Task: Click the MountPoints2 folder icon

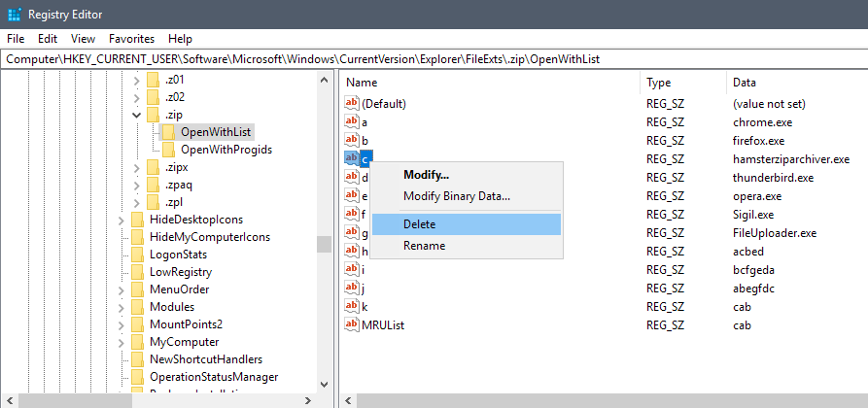Action: pos(137,324)
